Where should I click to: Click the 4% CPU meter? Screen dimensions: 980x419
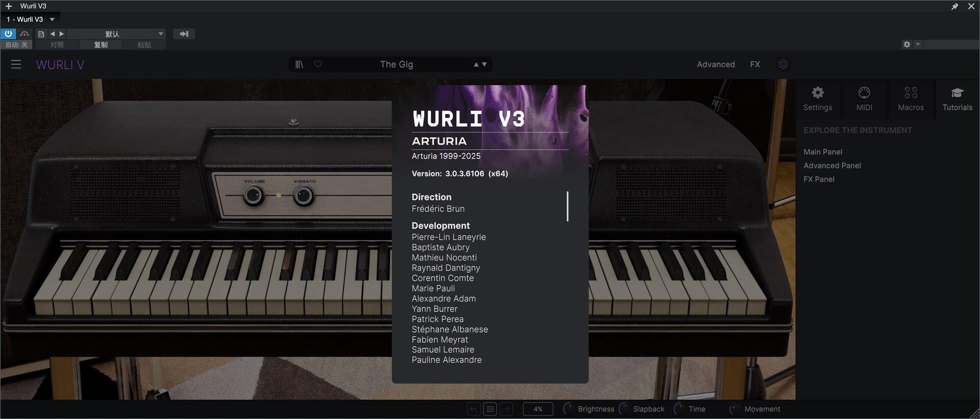tap(538, 409)
